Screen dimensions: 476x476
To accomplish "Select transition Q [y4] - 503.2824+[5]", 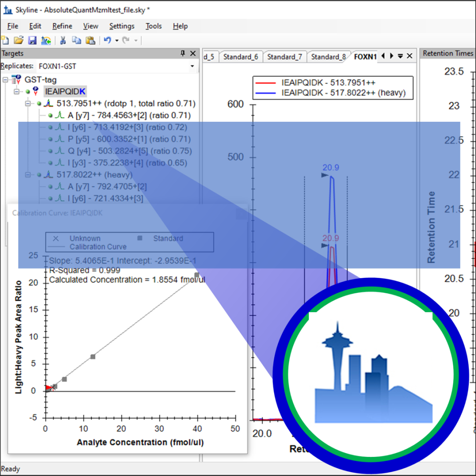I will 129,151.
